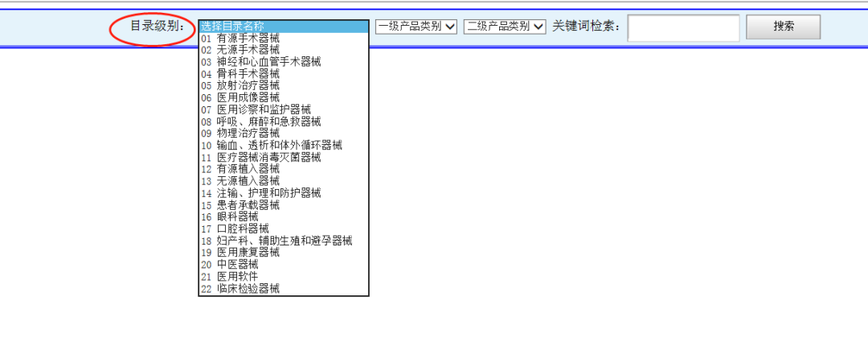The image size is (868, 346).
Task: Choose 09 物理治疗器械 entry
Action: [x=284, y=134]
